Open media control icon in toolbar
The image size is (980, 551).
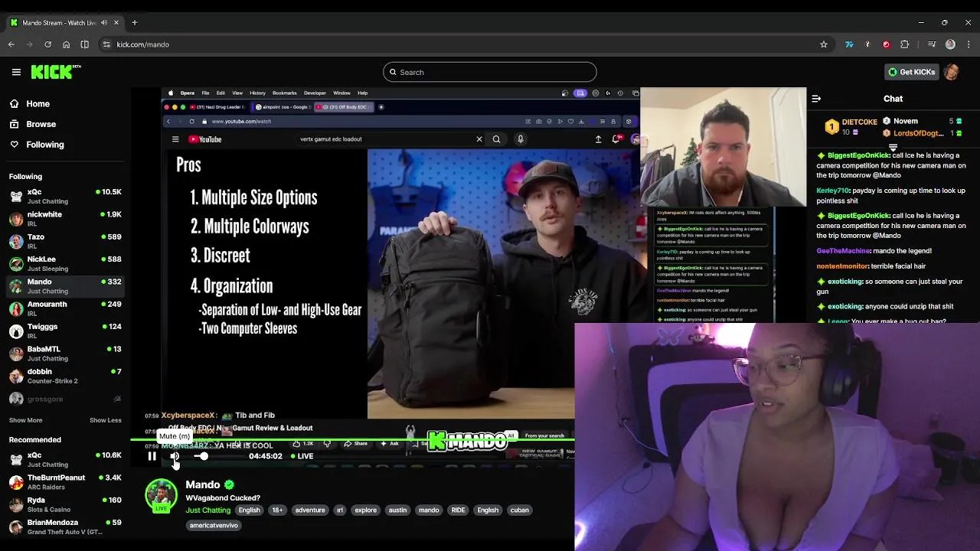click(x=932, y=44)
